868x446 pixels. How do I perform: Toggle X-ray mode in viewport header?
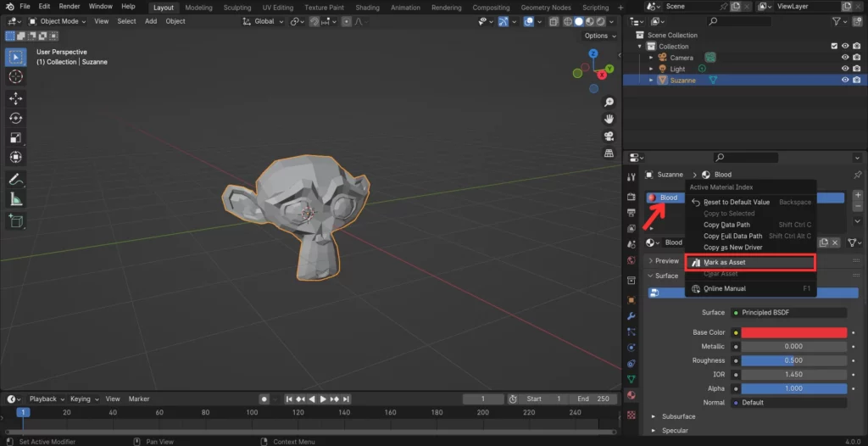coord(554,21)
